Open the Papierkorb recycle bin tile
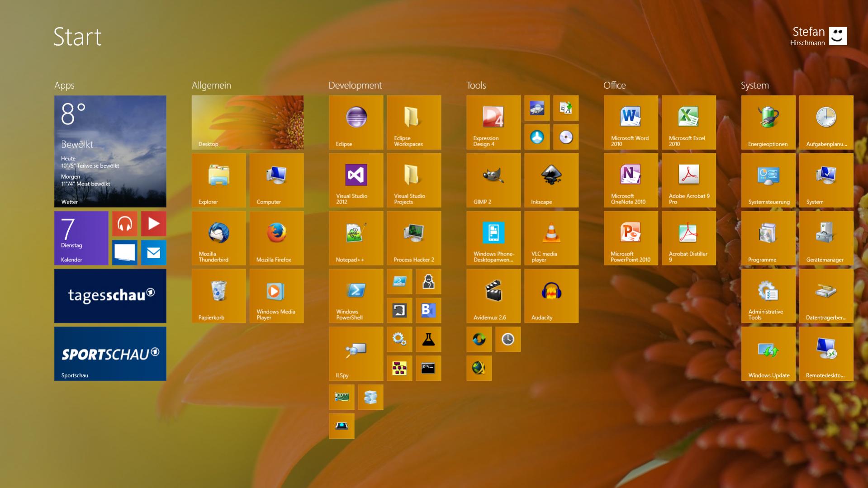The image size is (868, 488). (219, 296)
